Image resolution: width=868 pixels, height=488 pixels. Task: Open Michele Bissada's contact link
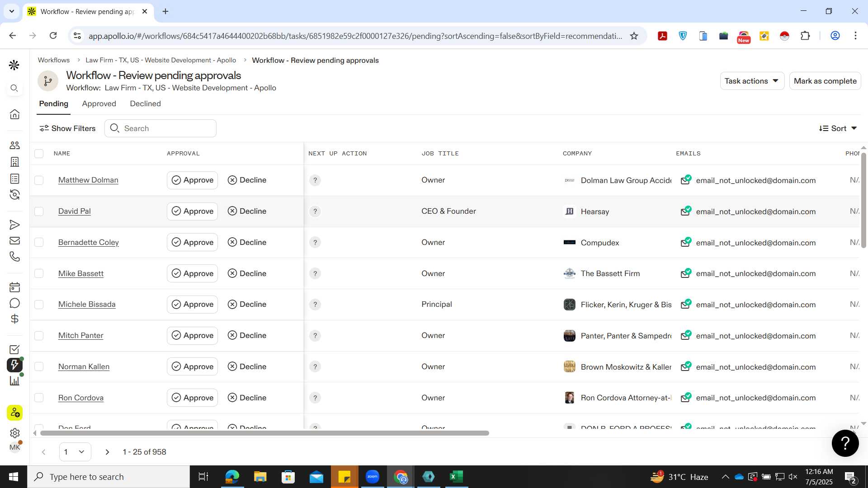click(87, 305)
